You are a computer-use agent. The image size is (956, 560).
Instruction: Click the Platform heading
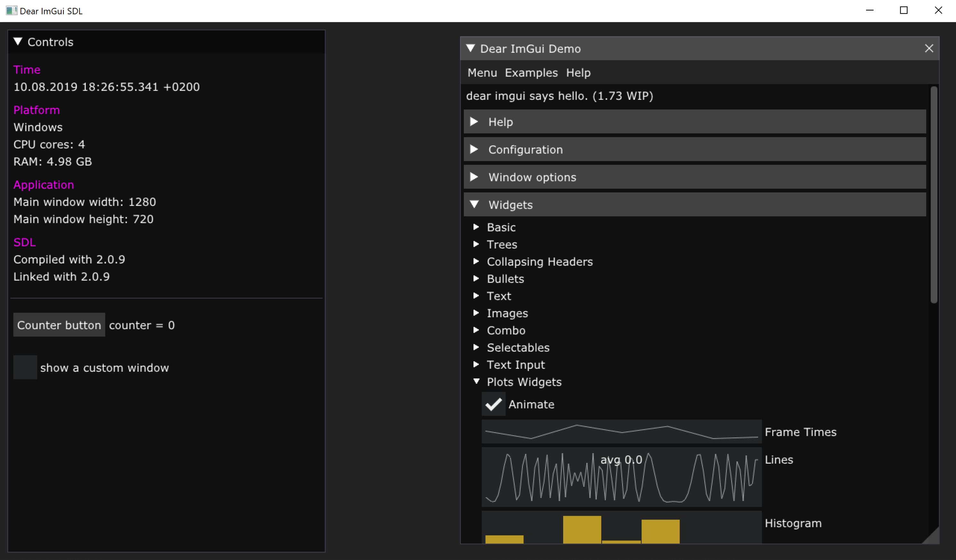[37, 110]
